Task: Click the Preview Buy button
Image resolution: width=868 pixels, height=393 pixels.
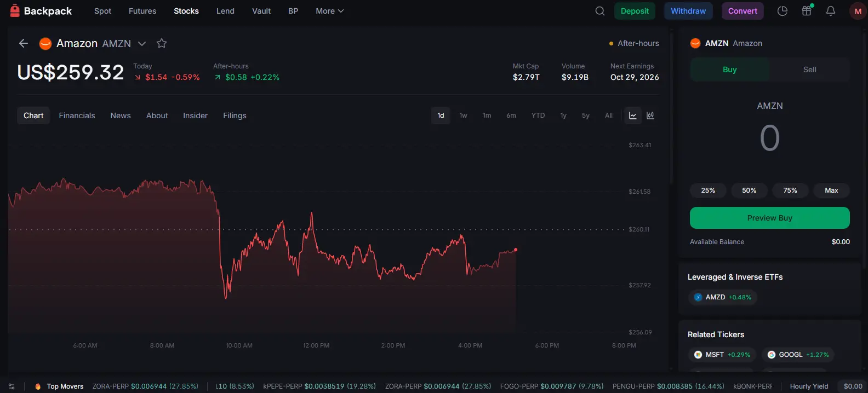Action: [770, 218]
